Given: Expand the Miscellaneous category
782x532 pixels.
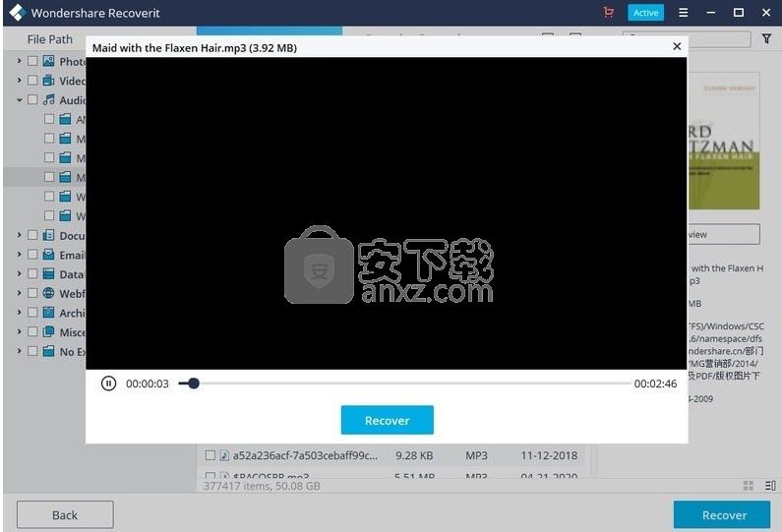Looking at the screenshot, I should [x=19, y=331].
